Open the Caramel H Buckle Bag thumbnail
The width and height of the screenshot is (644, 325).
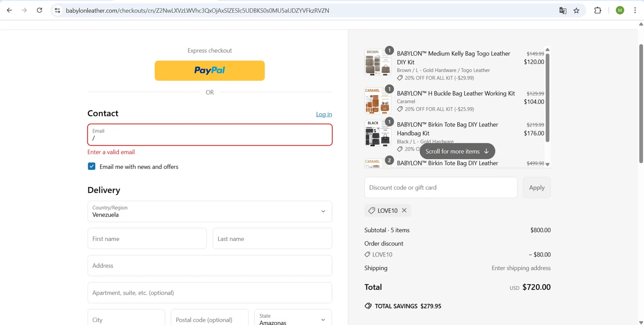pos(378,101)
